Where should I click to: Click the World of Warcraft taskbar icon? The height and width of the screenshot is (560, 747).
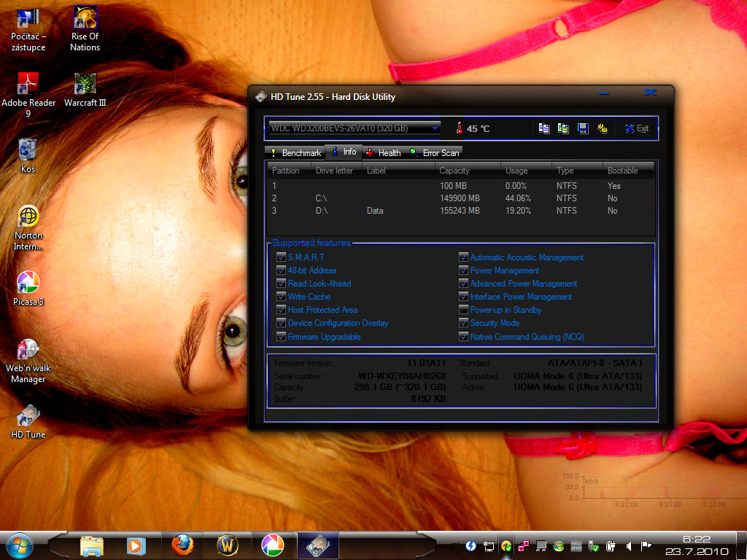pyautogui.click(x=228, y=545)
